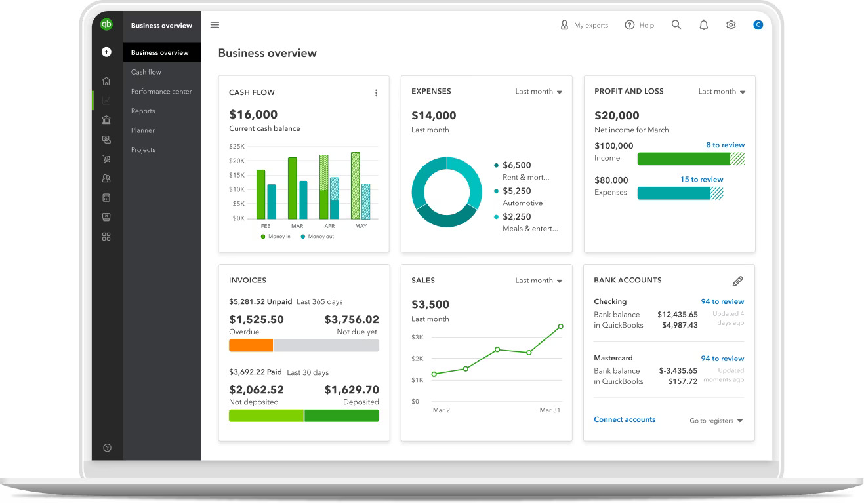864x504 pixels.
Task: Click the notifications bell icon
Action: (703, 25)
